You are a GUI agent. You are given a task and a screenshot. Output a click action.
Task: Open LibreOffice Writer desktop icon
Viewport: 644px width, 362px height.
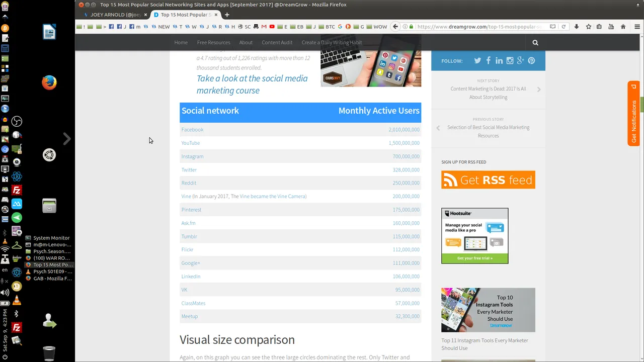pyautogui.click(x=49, y=32)
